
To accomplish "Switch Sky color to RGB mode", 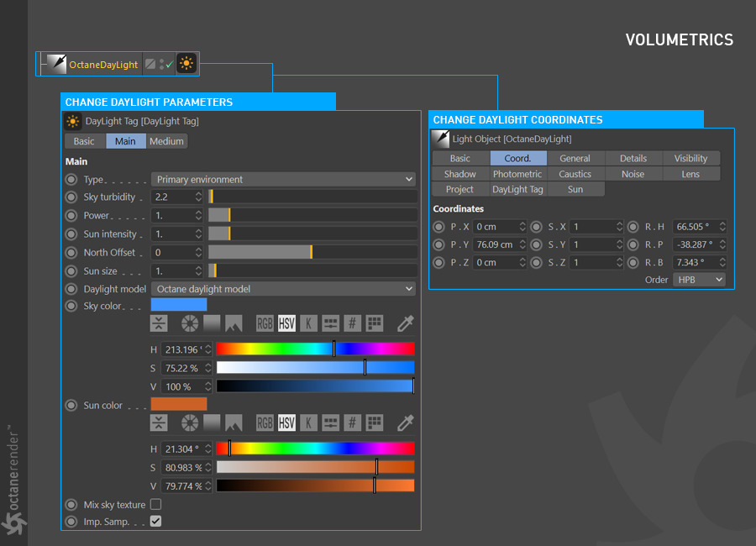I will pos(265,323).
